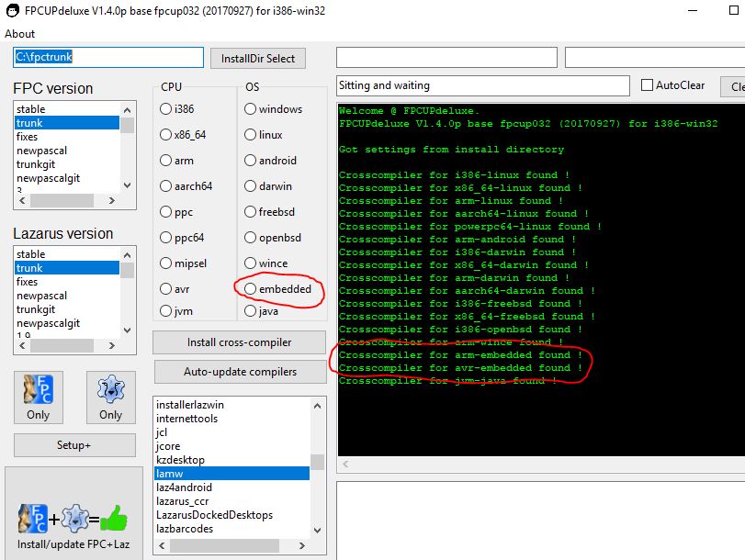
Task: Select lazbarcodes module in list
Action: coord(231,529)
